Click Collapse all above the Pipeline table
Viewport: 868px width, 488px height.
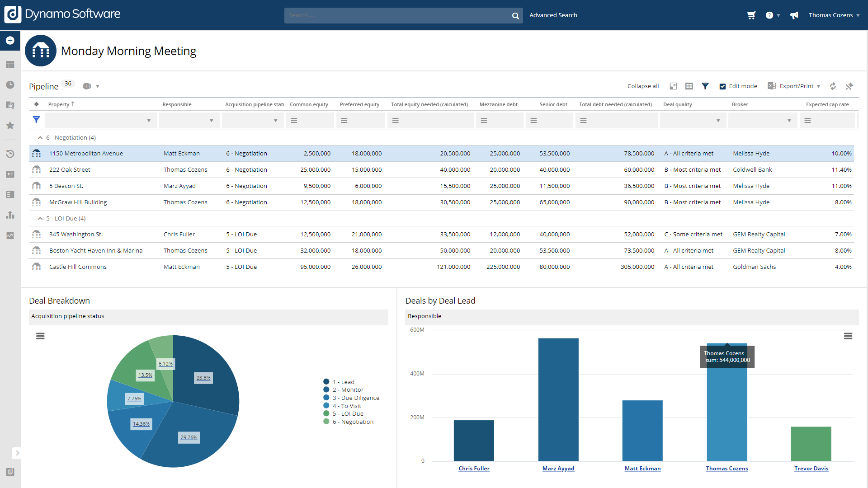coord(643,86)
